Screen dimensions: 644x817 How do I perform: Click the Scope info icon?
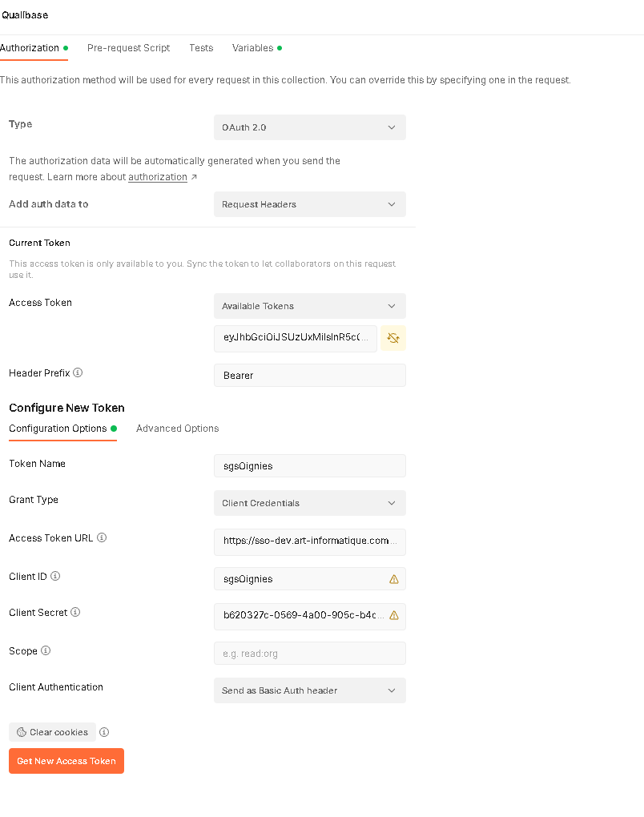pyautogui.click(x=46, y=650)
